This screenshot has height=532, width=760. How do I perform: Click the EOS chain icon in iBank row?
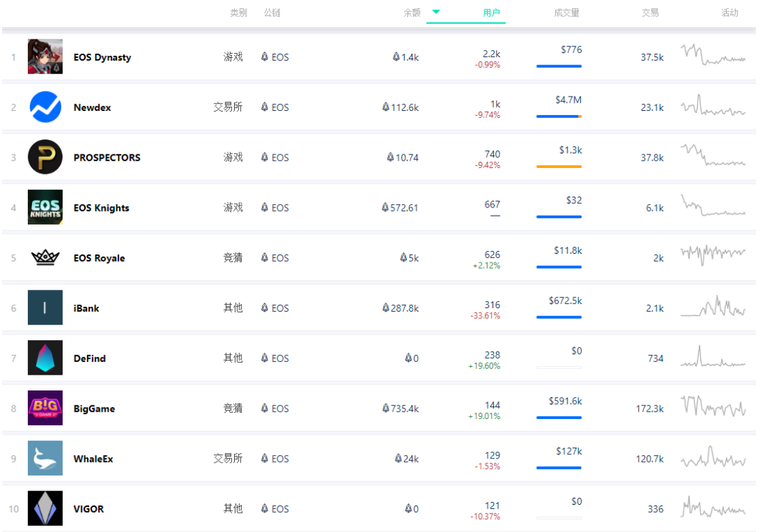265,307
